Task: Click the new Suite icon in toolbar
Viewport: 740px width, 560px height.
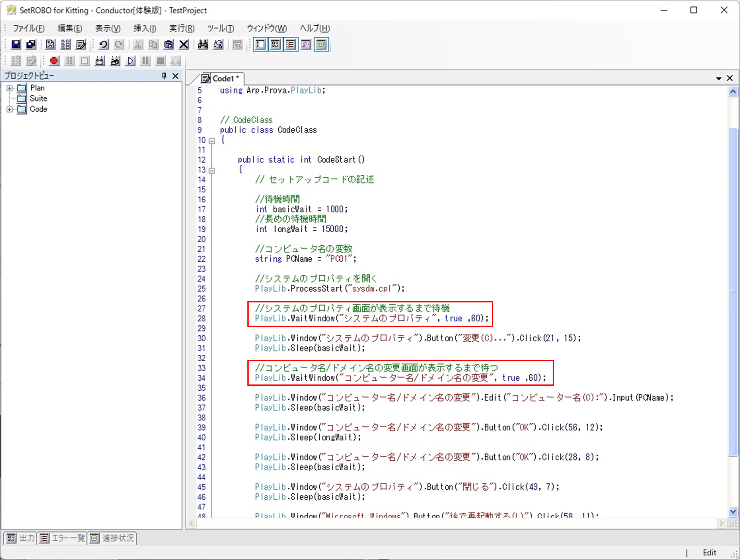Action: (66, 44)
